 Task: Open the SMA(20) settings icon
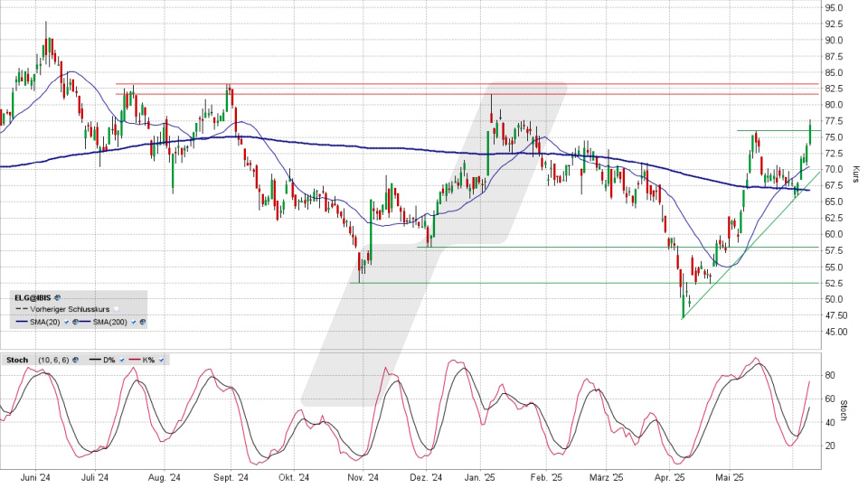click(x=75, y=322)
